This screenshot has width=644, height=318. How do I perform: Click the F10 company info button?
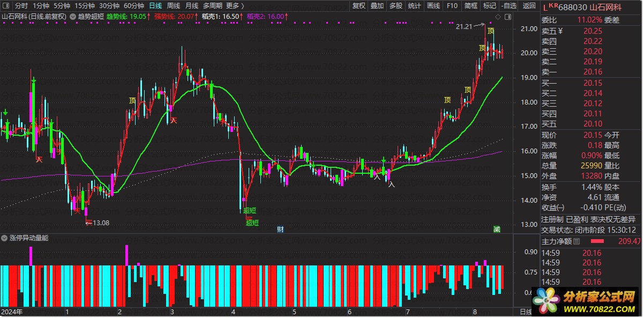tap(452, 6)
